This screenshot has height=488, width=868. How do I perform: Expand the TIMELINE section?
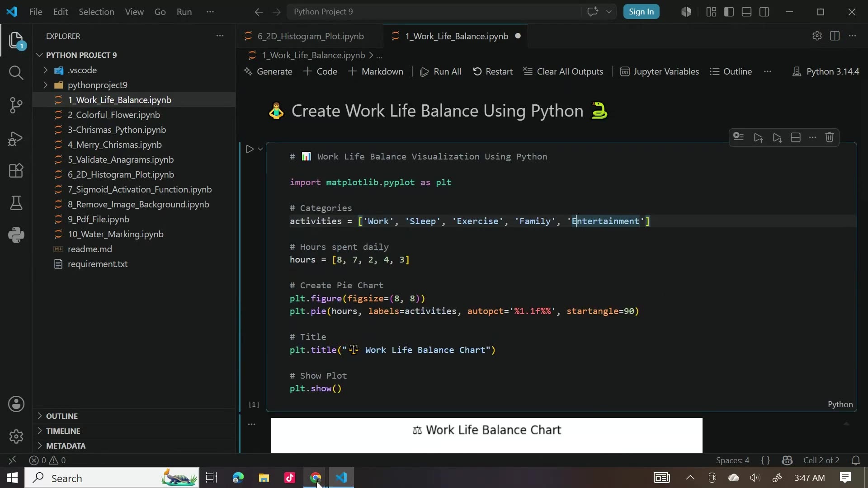point(40,431)
